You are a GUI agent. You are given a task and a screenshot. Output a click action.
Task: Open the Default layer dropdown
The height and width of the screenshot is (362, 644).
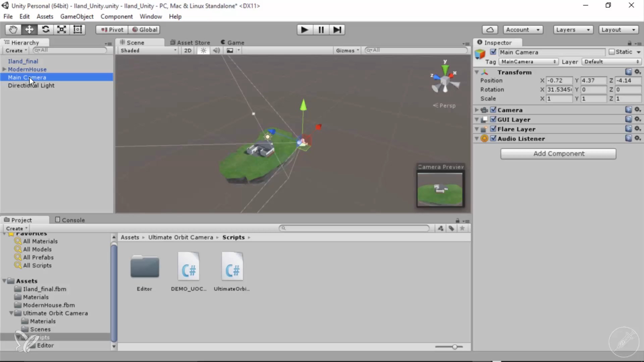pos(611,62)
